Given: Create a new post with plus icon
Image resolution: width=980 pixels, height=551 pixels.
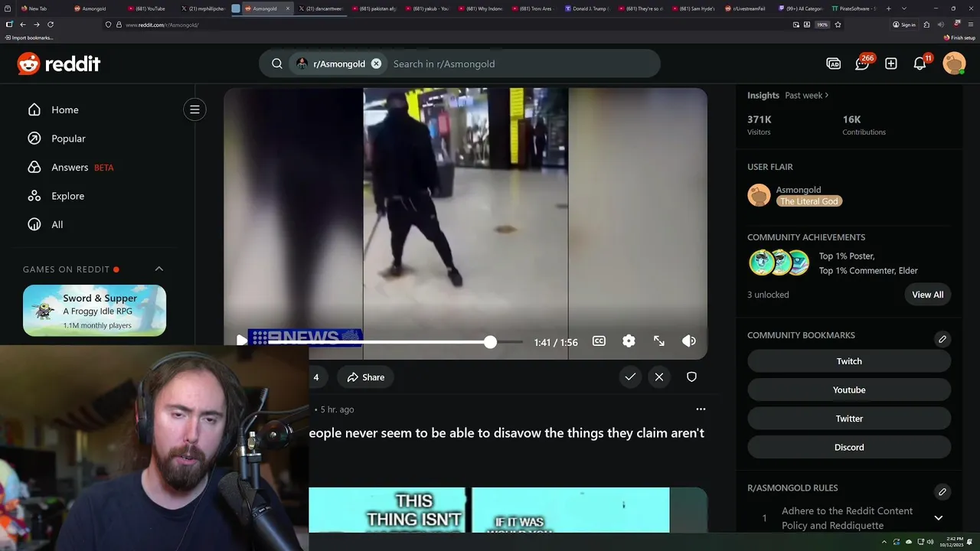Looking at the screenshot, I should click(x=891, y=64).
